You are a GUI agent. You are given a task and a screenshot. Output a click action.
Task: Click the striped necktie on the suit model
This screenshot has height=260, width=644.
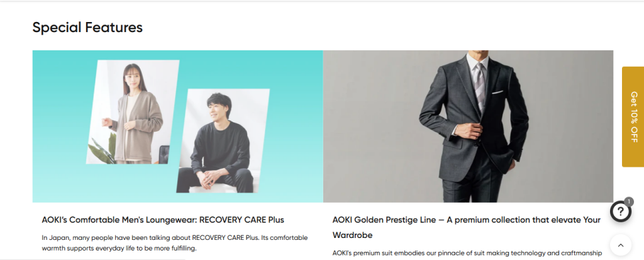(479, 85)
